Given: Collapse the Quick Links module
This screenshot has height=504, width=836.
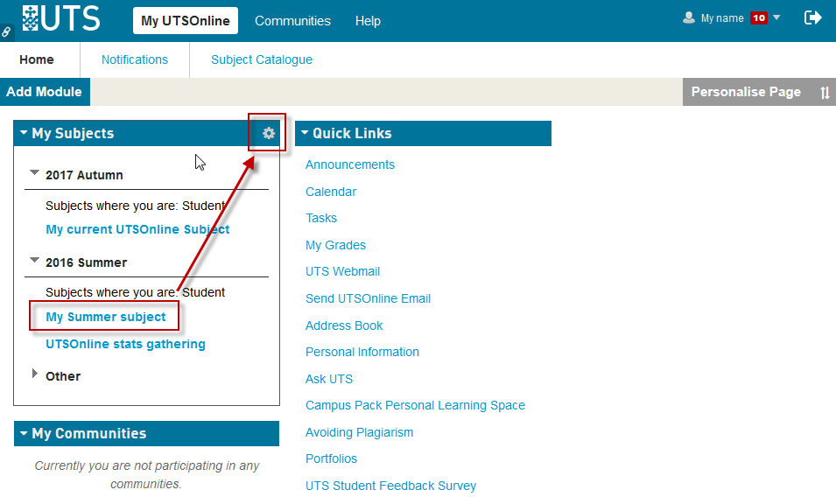Looking at the screenshot, I should pyautogui.click(x=305, y=133).
